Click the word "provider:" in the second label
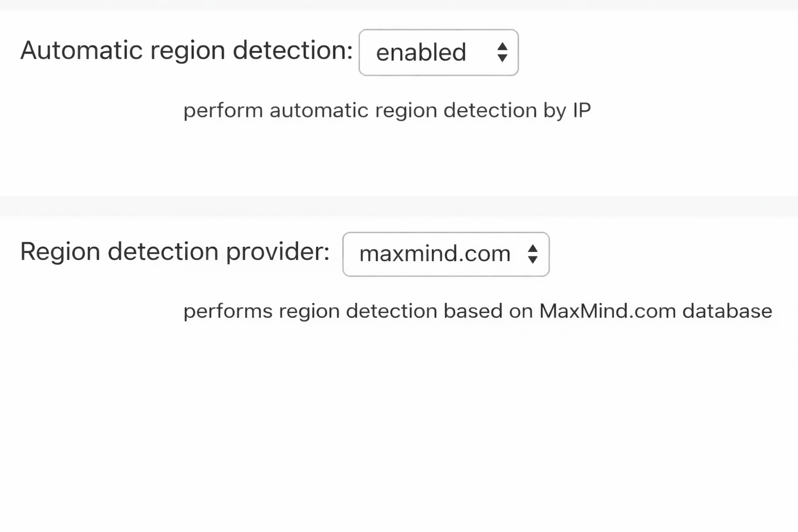The image size is (798, 532). tap(278, 252)
